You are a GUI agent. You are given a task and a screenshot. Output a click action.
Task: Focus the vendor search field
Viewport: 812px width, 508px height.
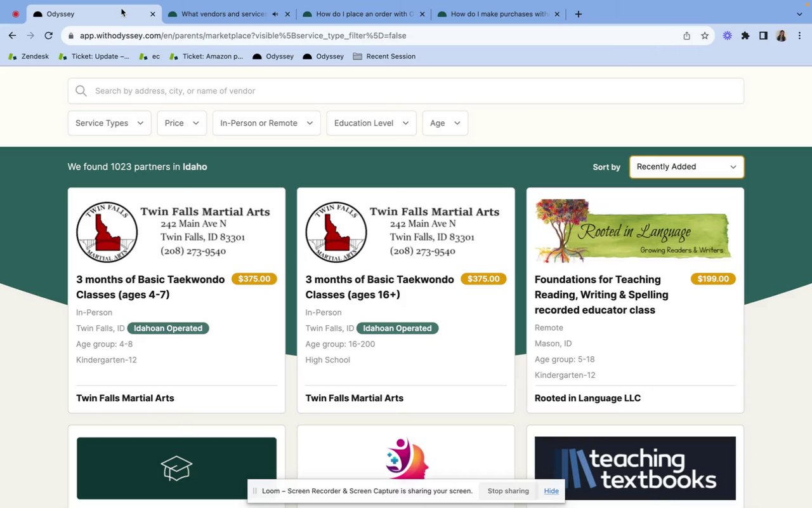[x=406, y=91]
